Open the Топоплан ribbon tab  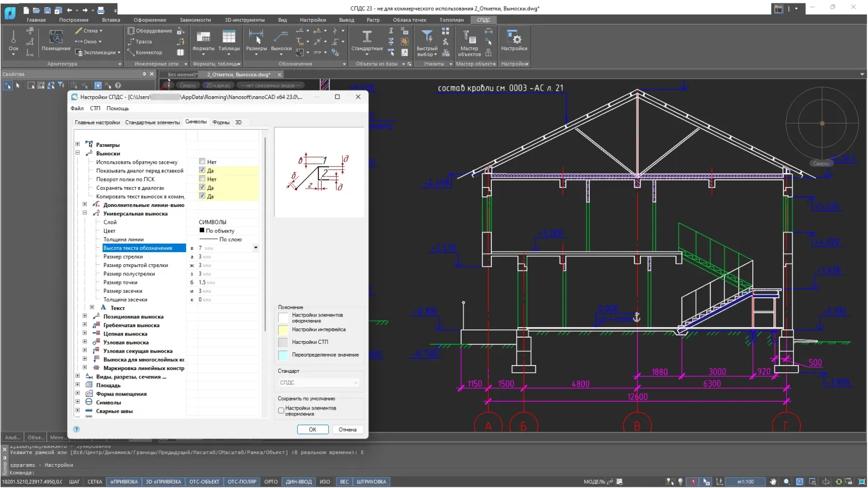click(451, 20)
